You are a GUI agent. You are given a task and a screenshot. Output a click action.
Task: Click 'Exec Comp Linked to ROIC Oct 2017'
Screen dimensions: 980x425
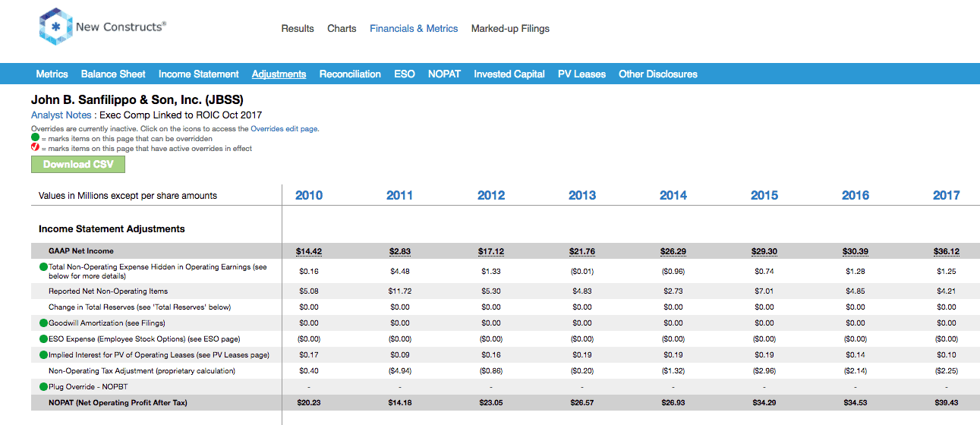point(181,115)
